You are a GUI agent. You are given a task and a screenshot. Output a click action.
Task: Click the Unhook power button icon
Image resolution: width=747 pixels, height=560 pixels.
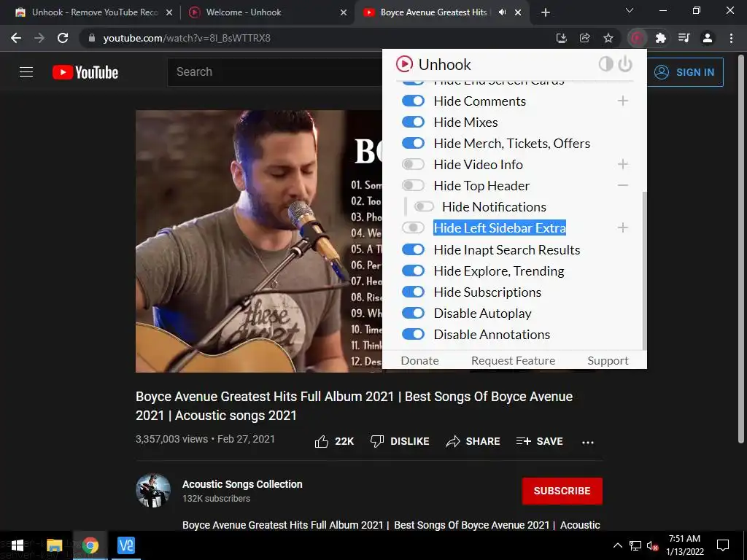pyautogui.click(x=625, y=64)
